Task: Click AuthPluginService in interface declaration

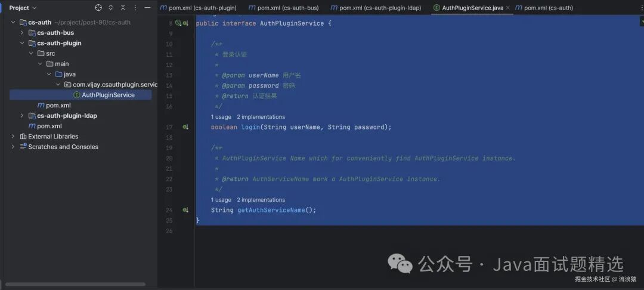Action: click(x=292, y=23)
